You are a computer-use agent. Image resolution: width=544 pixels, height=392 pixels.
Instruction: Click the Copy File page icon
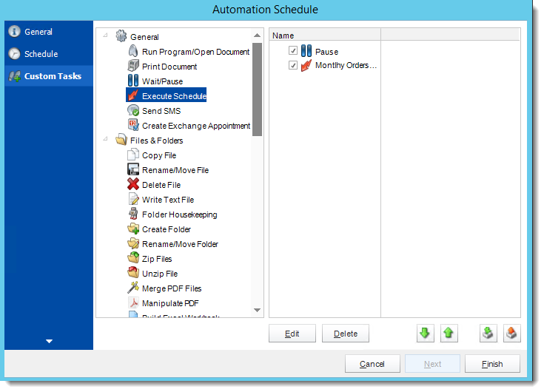(x=133, y=155)
